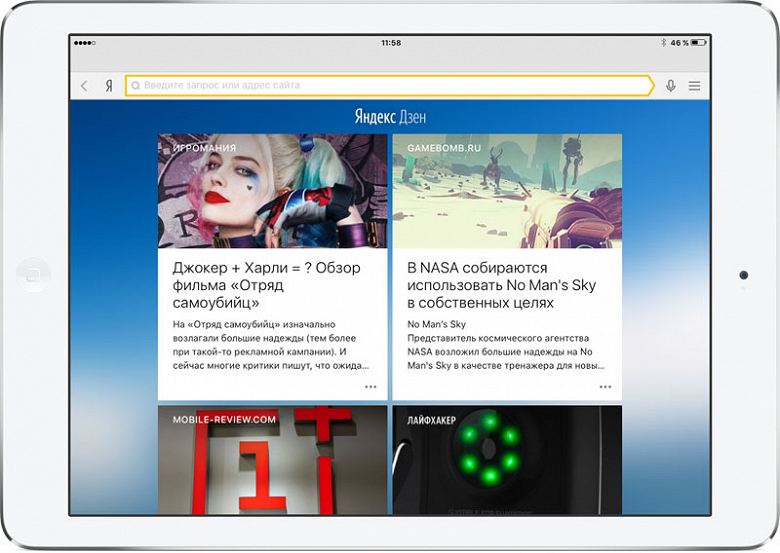The width and height of the screenshot is (780, 553).
Task: Tap the search magnifier icon in the address bar
Action: (x=135, y=86)
